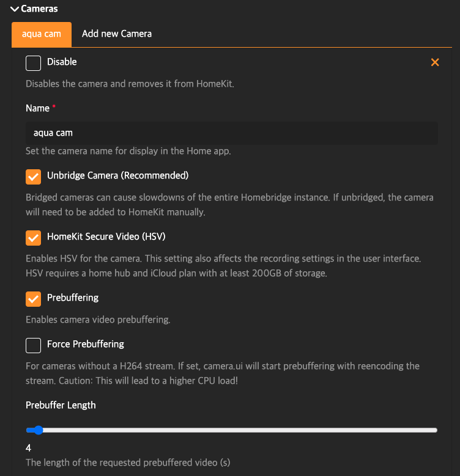Click 'Set the camera name for display' hint
Image resolution: width=460 pixels, height=476 pixels.
(x=128, y=151)
